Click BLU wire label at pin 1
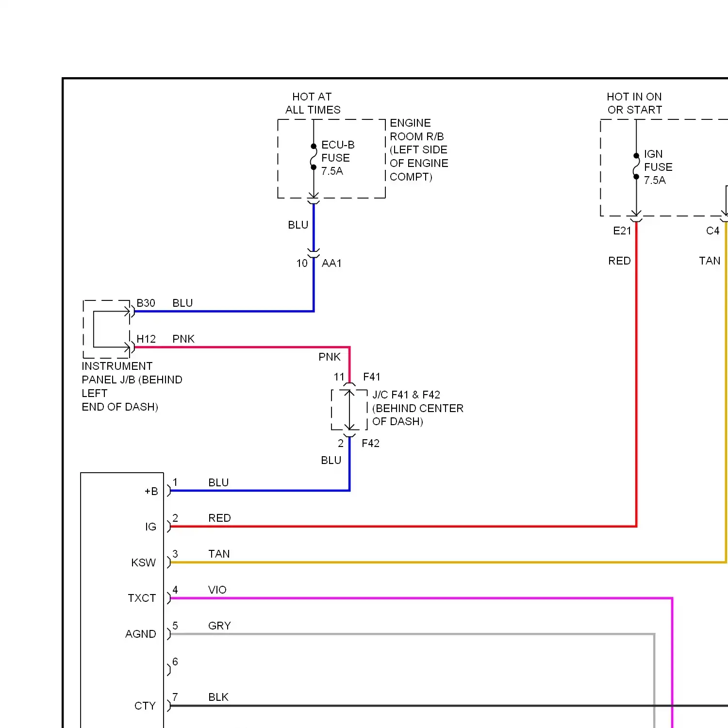This screenshot has height=728, width=728. [x=218, y=483]
